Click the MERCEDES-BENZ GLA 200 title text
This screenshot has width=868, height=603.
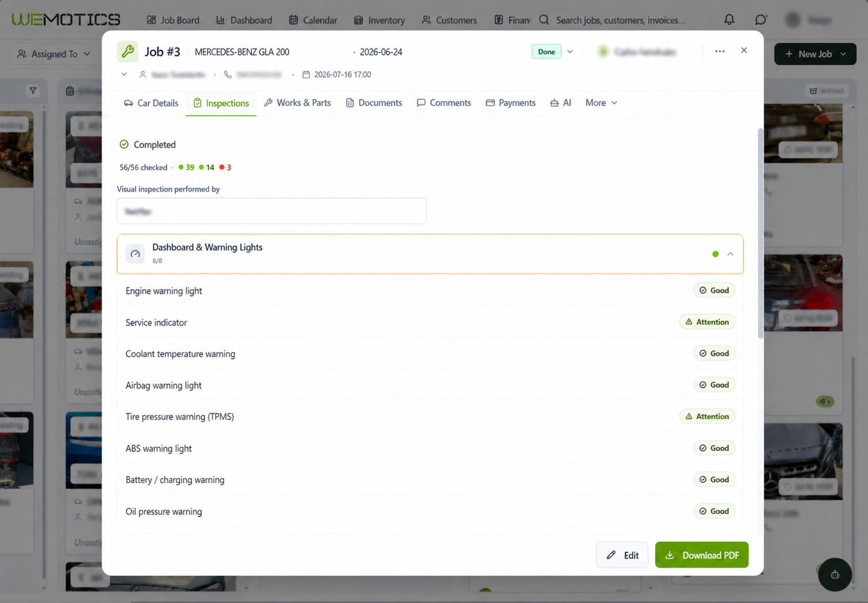(x=242, y=52)
